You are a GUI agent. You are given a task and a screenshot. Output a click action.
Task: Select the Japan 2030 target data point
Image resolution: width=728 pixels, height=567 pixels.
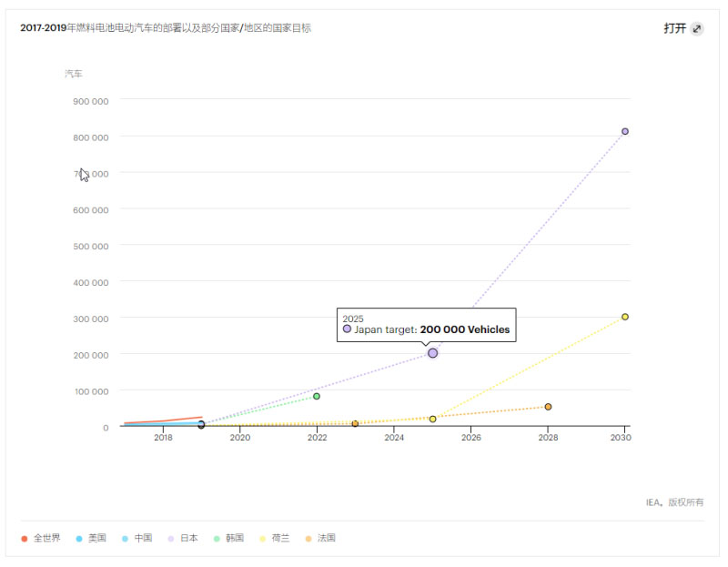pos(625,132)
